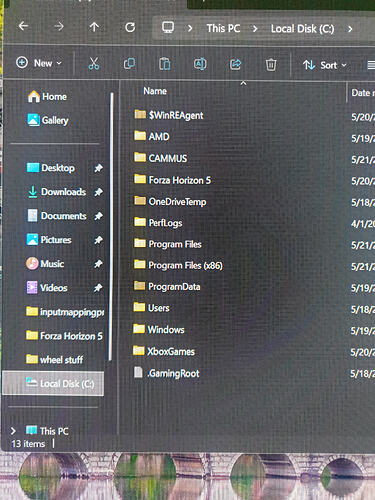Viewport: 375px width, 500px height.
Task: Open Desktop quick access folder
Action: (x=50, y=168)
